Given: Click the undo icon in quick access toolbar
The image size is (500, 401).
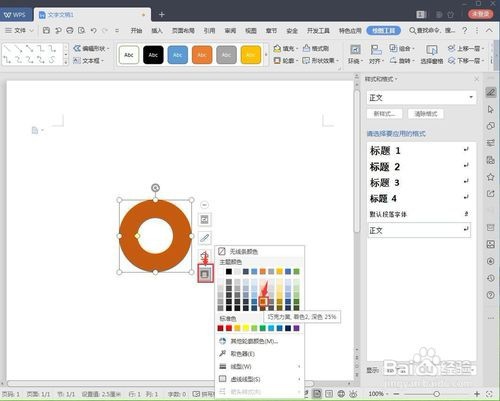Looking at the screenshot, I should click(x=94, y=31).
